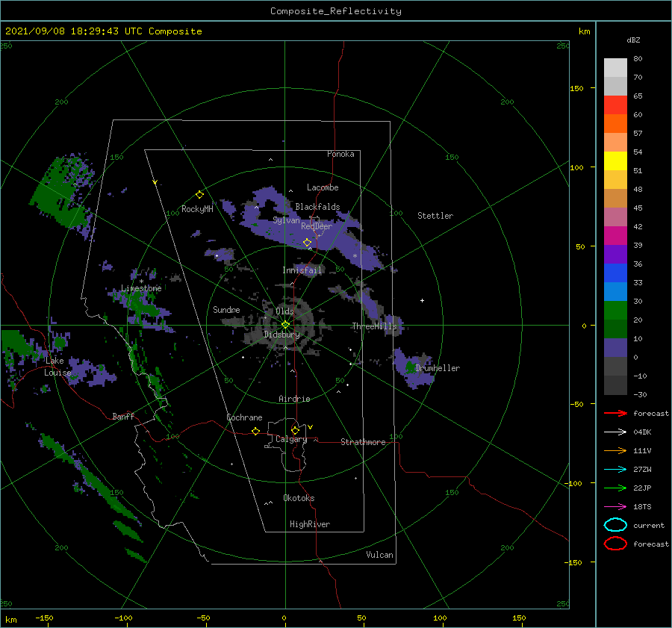Click the RedDeer city label
The width and height of the screenshot is (672, 628).
click(x=317, y=226)
